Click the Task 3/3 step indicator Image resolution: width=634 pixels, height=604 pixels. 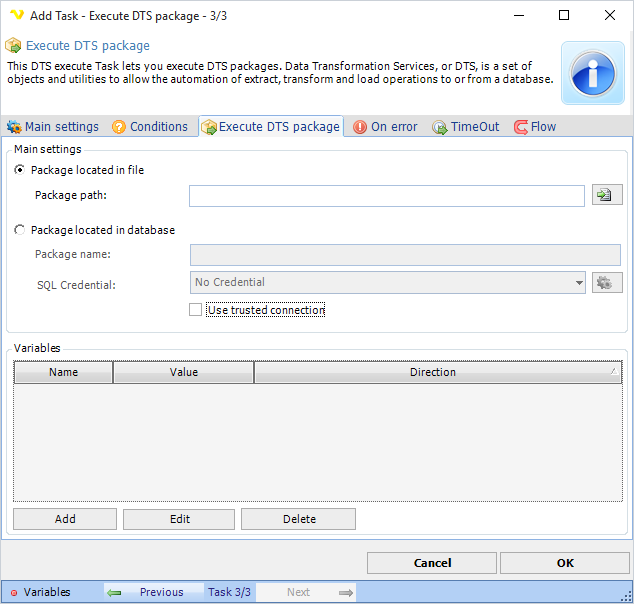230,592
